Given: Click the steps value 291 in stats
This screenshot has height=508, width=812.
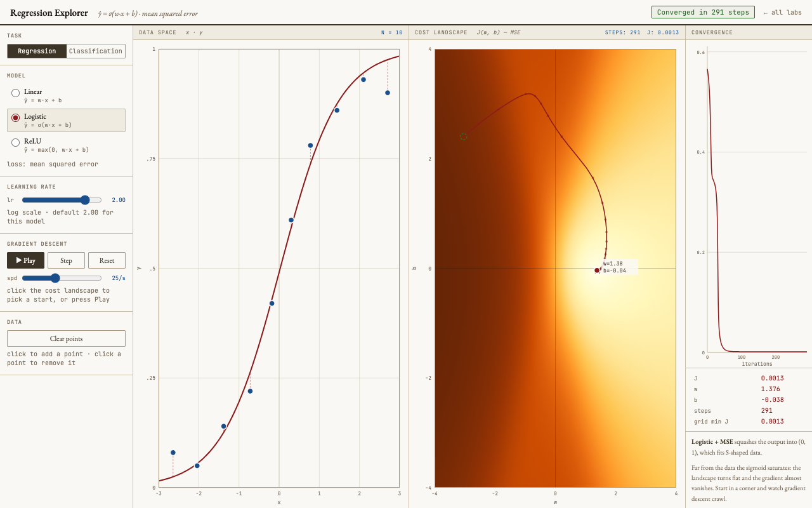Looking at the screenshot, I should tap(767, 411).
